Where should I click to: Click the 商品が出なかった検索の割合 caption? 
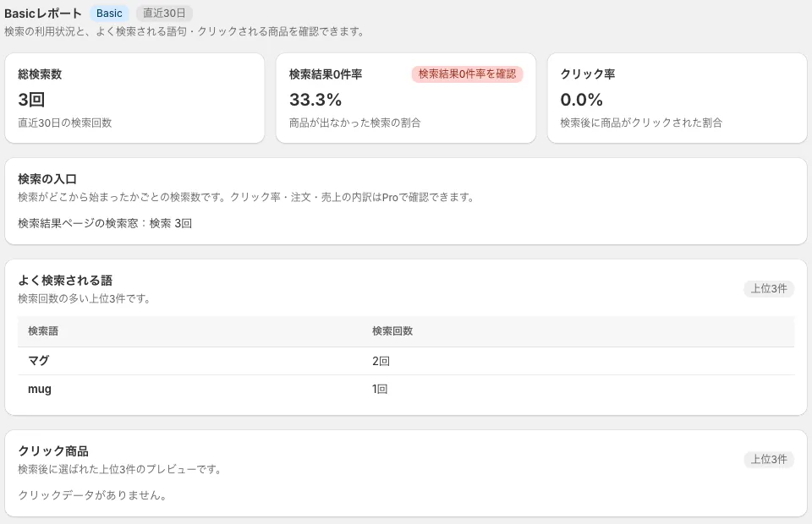(354, 123)
